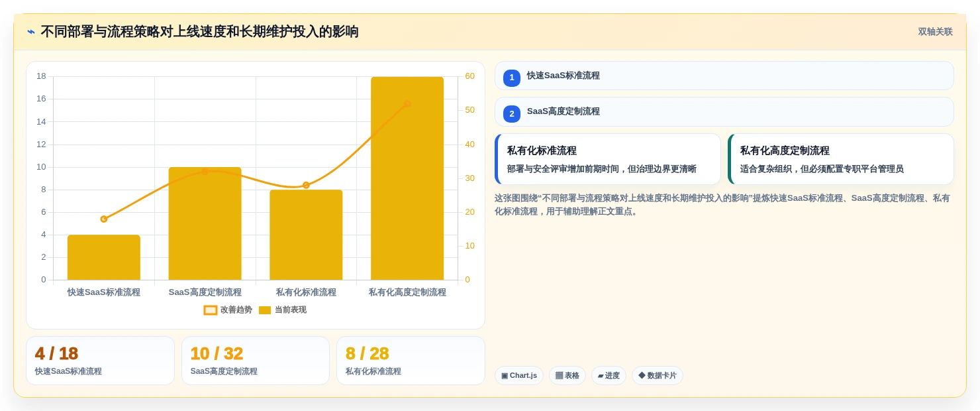Click the 私有化标准流程 card title
Viewport: 980px width, 411px height.
pos(542,150)
